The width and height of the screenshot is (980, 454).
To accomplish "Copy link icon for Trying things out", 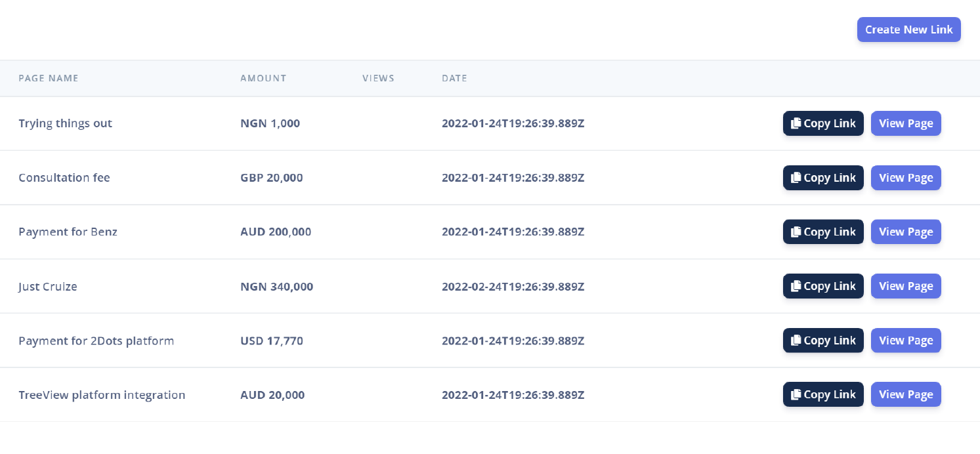I will [796, 123].
